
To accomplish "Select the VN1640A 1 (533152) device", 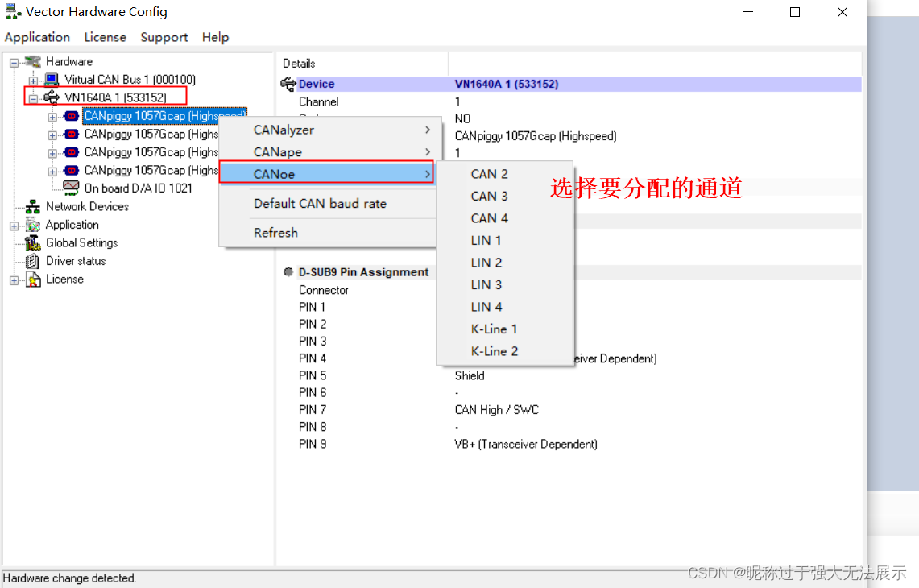I will (115, 97).
